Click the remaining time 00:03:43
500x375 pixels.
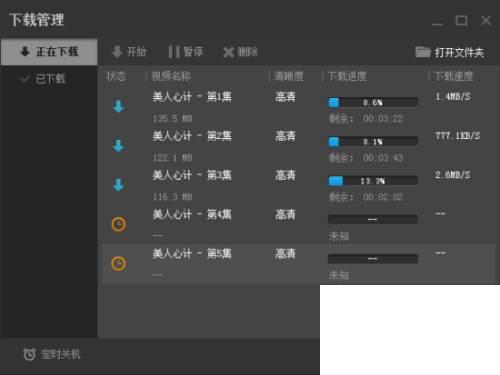[383, 158]
